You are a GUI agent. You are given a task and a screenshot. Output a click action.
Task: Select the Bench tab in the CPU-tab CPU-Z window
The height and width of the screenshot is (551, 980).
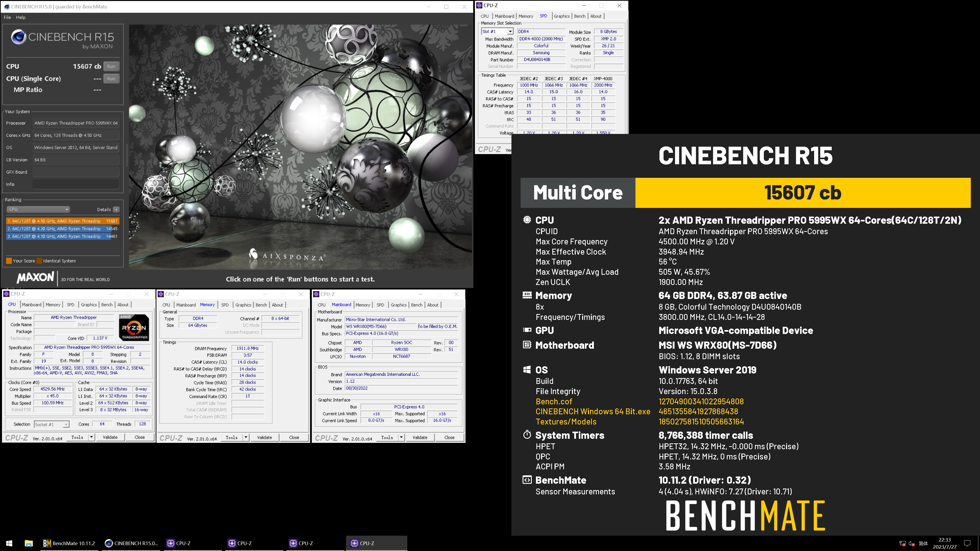pyautogui.click(x=107, y=305)
